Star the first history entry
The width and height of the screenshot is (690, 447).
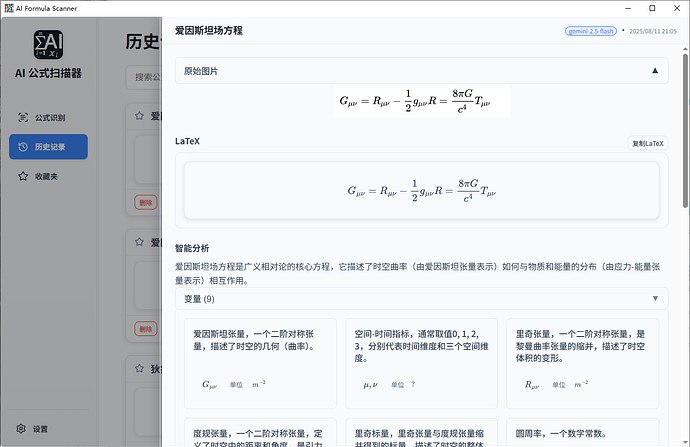(139, 116)
